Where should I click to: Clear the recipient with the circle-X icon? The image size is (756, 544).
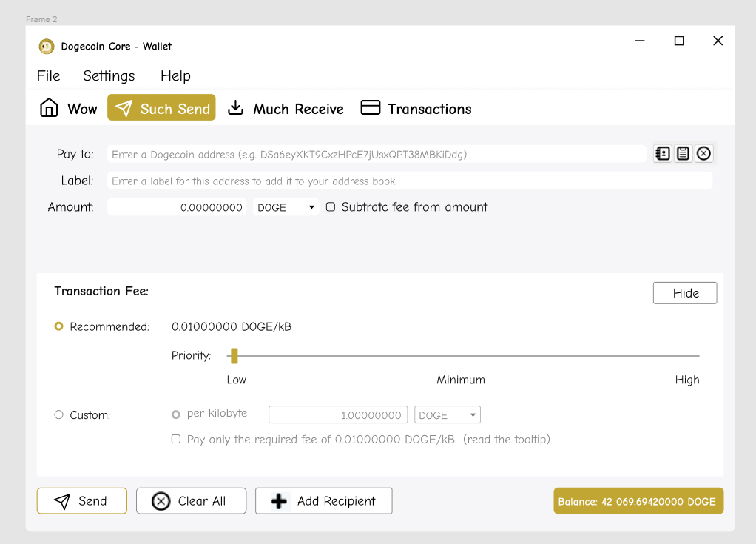[703, 153]
